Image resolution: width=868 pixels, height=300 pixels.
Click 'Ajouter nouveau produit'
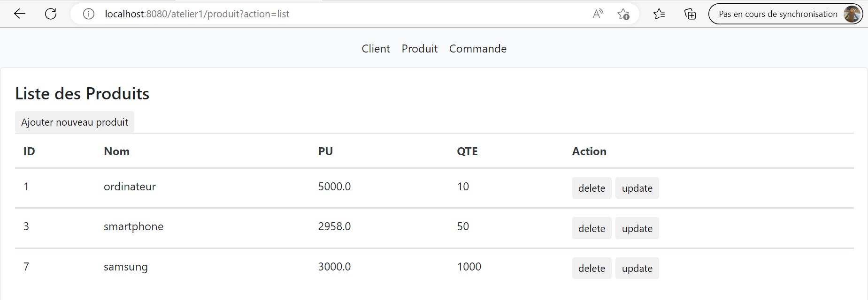coord(74,121)
